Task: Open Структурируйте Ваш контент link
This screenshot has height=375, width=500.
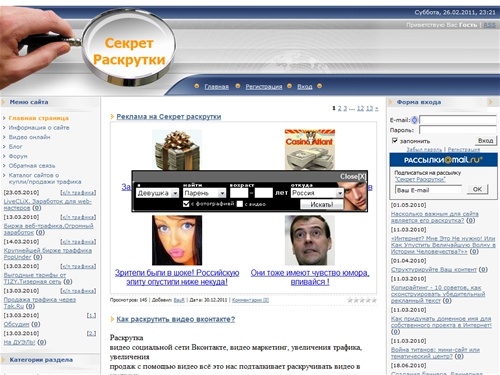Action: [434, 269]
